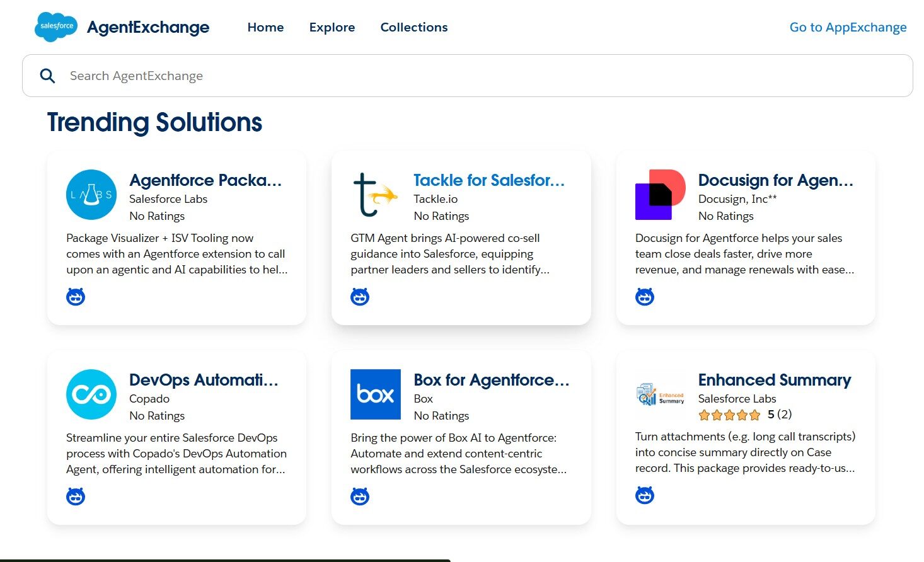Click the Docusign logo icon
The image size is (924, 562).
click(660, 195)
